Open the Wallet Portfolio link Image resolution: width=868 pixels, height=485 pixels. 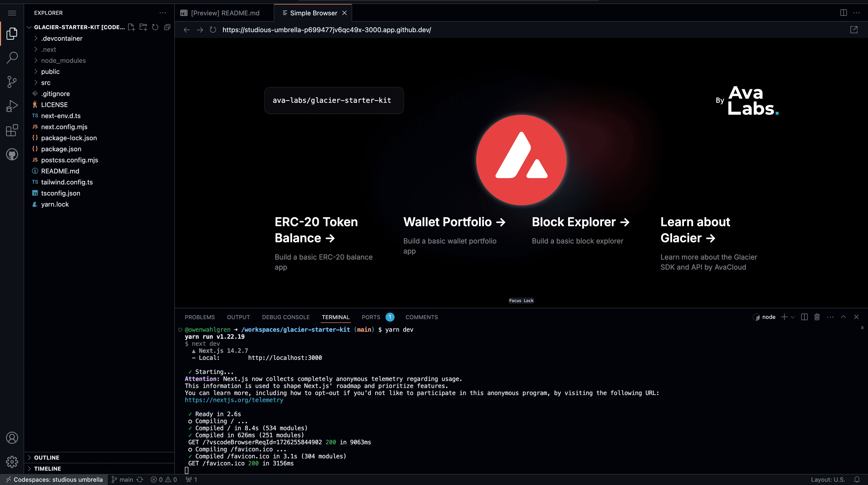[x=454, y=222]
